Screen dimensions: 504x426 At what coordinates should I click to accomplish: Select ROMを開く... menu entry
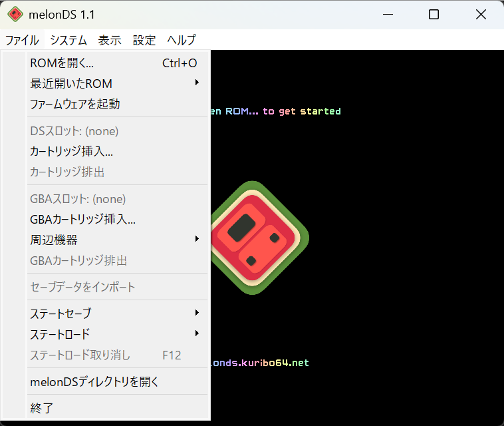coord(62,63)
